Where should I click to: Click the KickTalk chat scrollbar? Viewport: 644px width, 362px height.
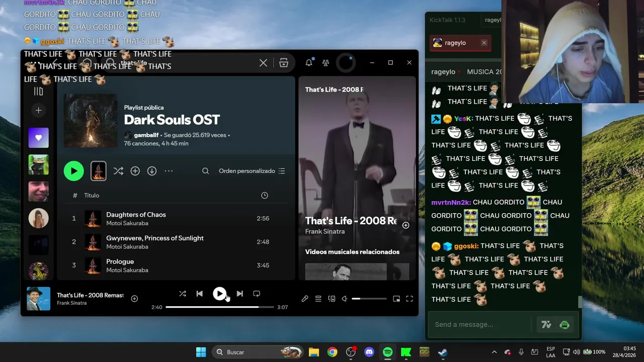click(580, 302)
